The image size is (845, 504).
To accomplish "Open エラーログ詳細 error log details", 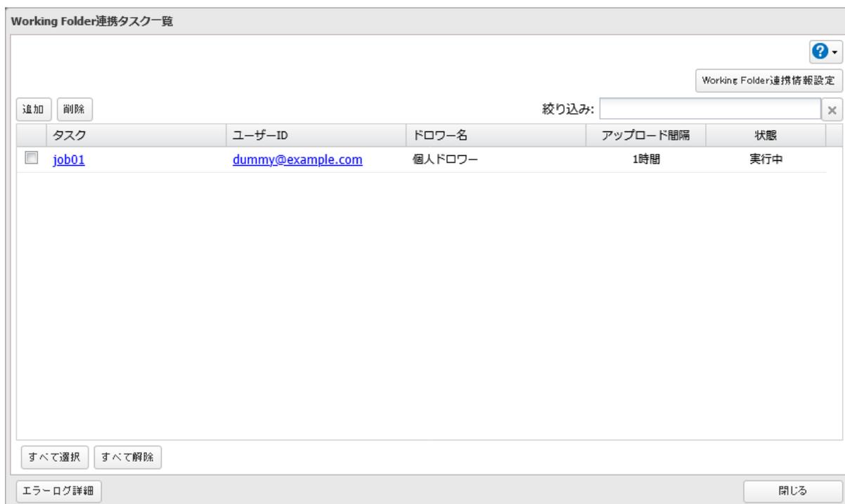I will tap(60, 490).
